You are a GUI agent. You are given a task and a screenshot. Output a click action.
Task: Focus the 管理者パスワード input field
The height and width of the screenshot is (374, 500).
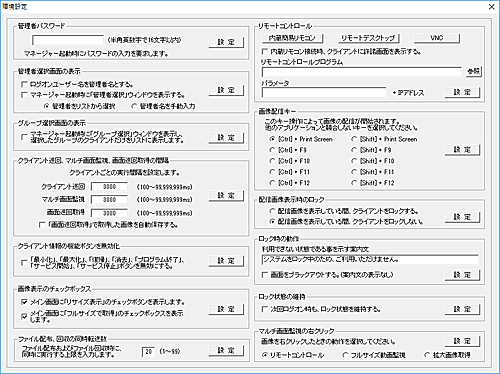click(68, 40)
